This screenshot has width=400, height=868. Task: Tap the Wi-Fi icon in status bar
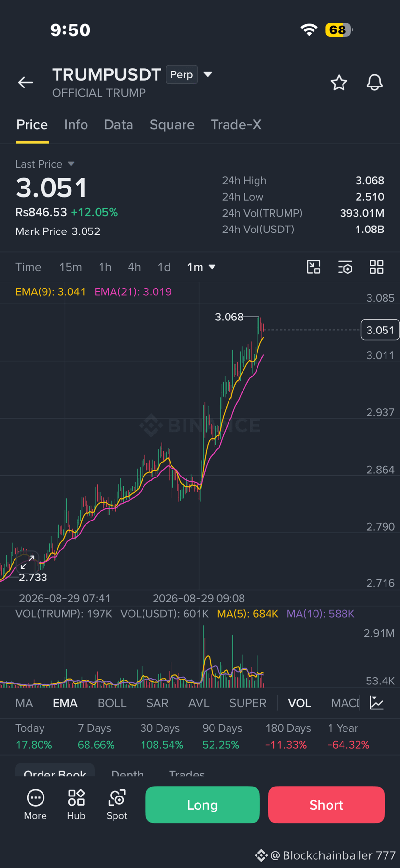click(309, 30)
